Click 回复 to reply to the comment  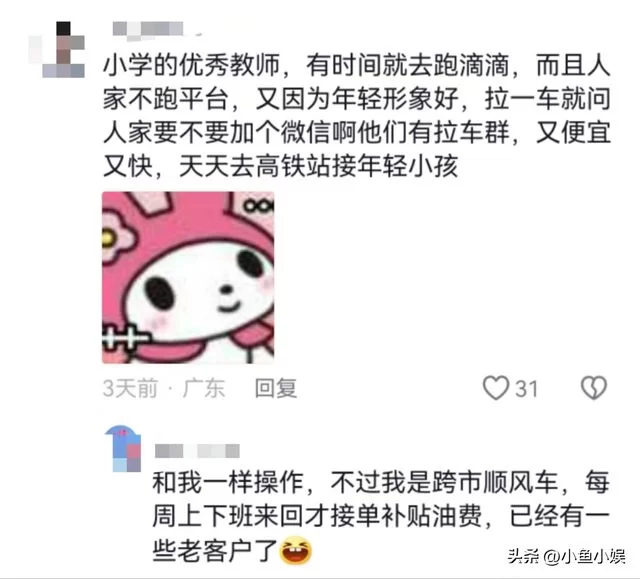tap(276, 388)
